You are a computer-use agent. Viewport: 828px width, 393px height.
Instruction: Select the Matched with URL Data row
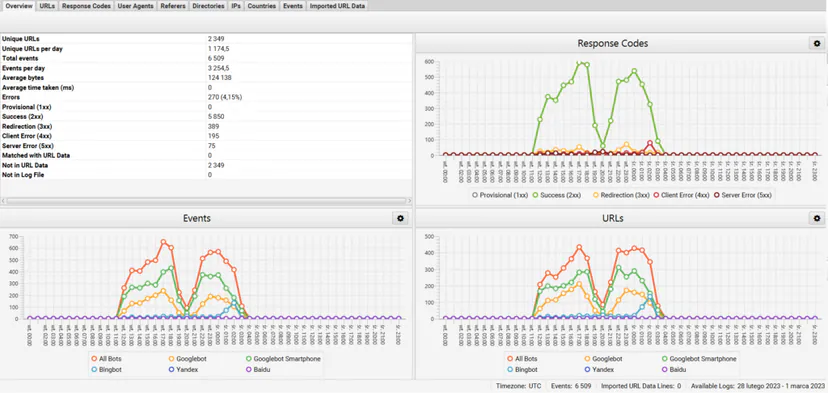click(206, 155)
